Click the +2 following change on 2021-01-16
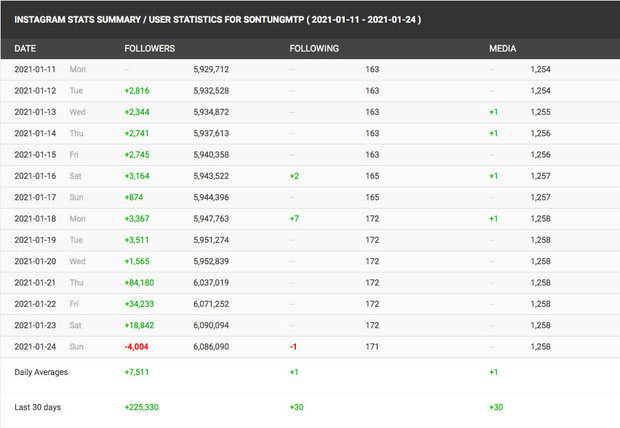 click(x=295, y=176)
